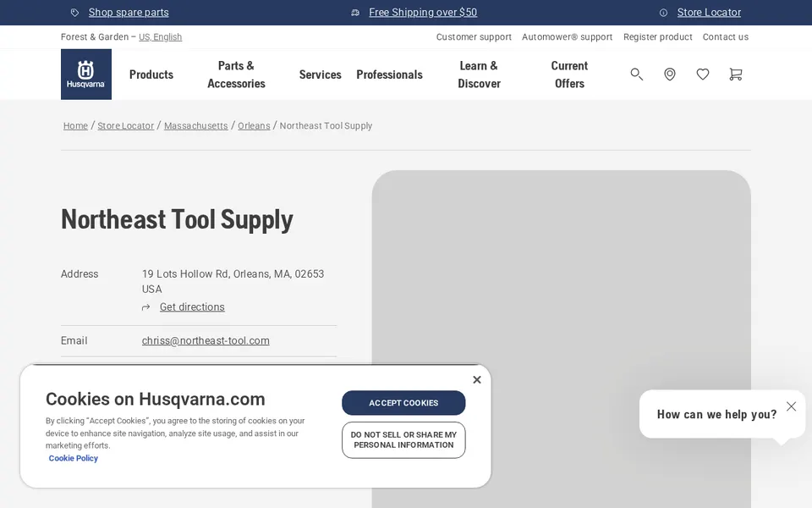Open the search magnifier icon

[636, 75]
